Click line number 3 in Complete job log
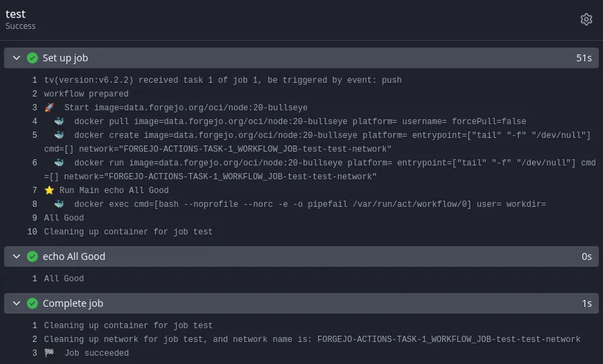This screenshot has height=364, width=603. point(34,353)
